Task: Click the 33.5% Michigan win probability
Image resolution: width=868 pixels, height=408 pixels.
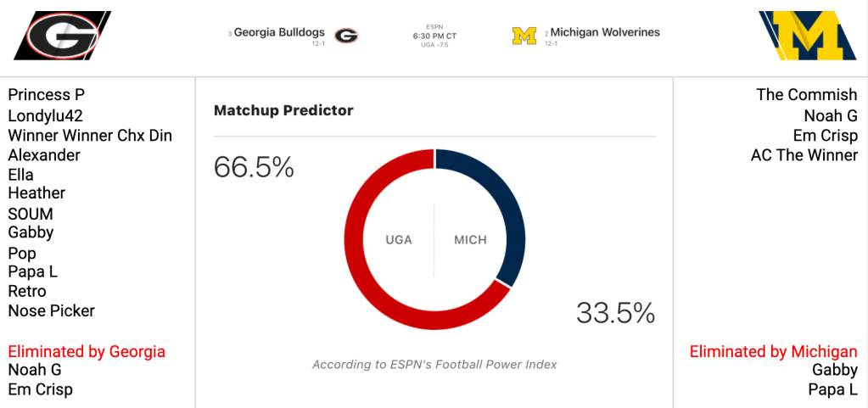Action: click(x=616, y=313)
